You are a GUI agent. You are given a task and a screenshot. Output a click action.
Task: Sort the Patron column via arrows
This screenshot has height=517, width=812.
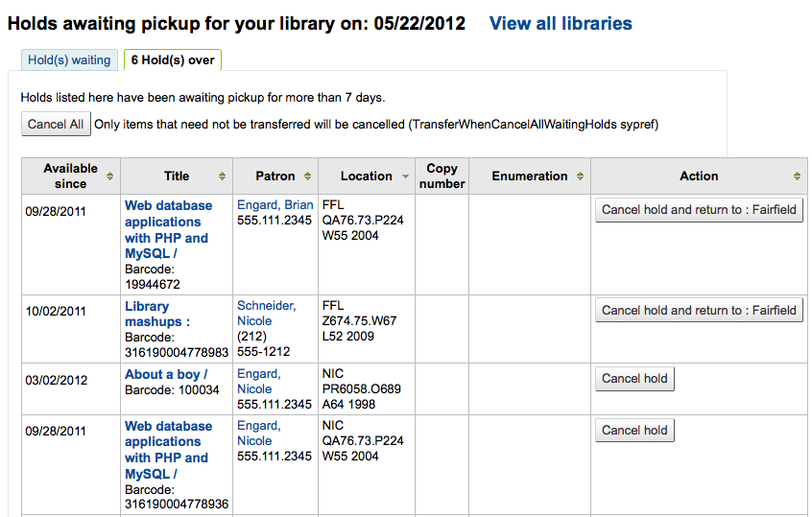coord(307,176)
